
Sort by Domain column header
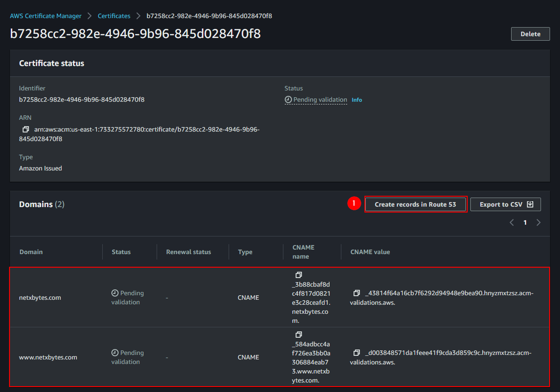tap(31, 252)
